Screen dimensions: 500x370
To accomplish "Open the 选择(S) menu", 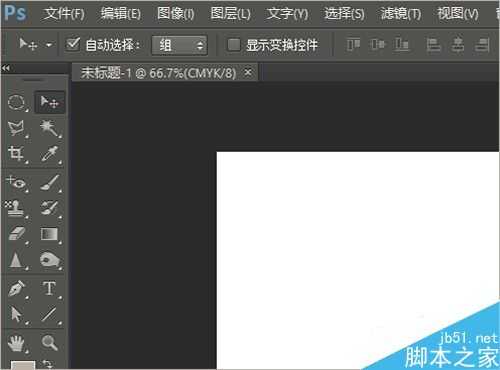I will pyautogui.click(x=344, y=13).
